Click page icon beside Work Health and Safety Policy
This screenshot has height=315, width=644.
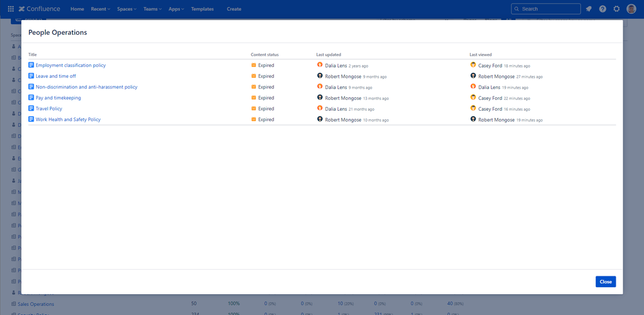coord(31,119)
